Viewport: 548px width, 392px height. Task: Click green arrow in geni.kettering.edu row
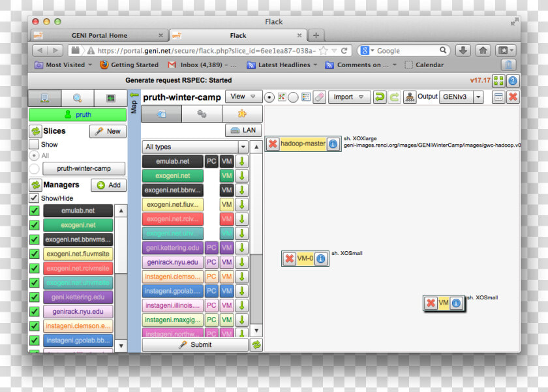point(241,248)
